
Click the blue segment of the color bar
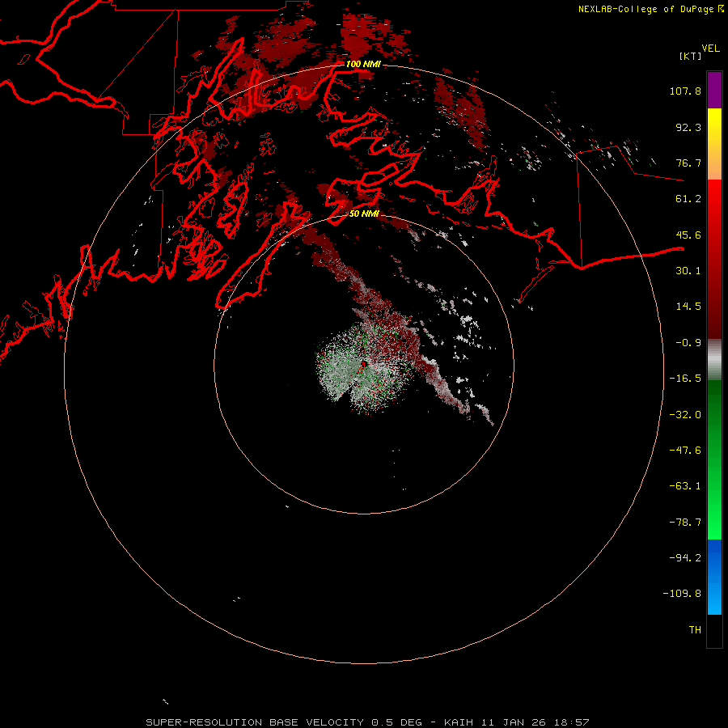(x=714, y=577)
